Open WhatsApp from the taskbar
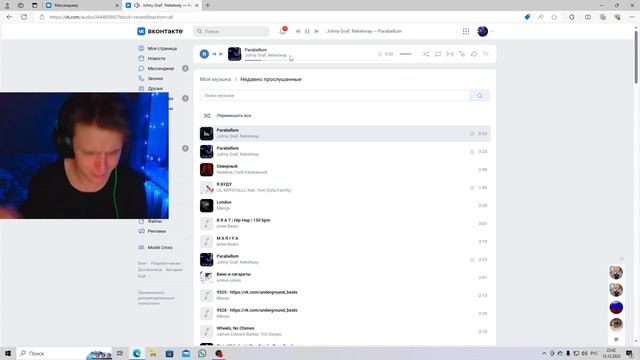The height and width of the screenshot is (360, 640). 202,353
